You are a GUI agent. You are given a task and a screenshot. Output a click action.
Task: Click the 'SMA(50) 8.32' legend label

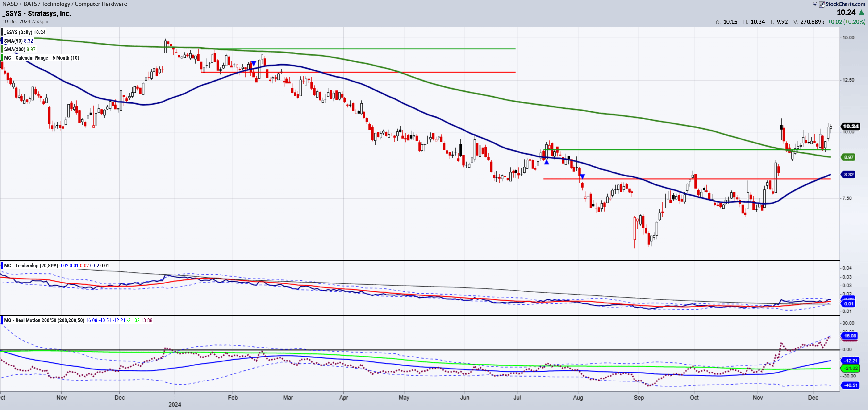19,41
